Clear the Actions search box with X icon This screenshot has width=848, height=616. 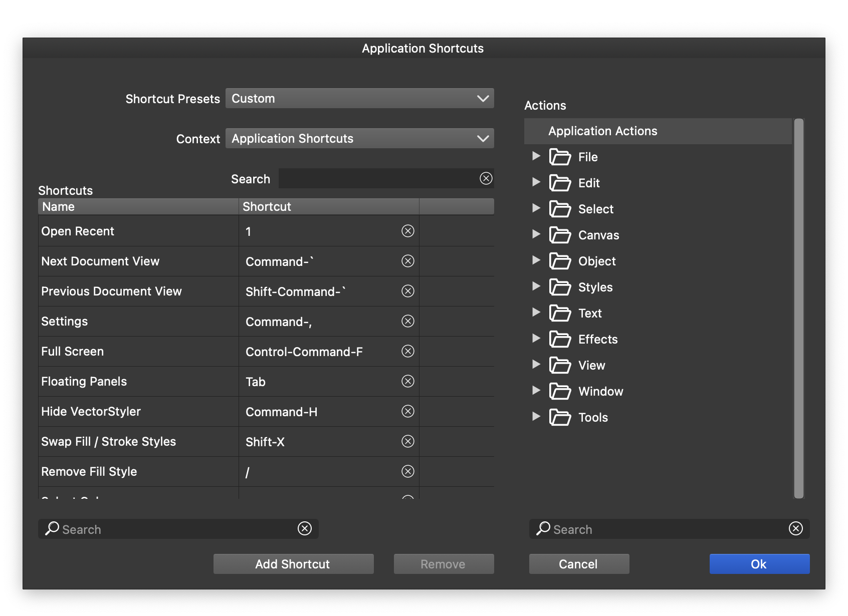click(x=795, y=528)
